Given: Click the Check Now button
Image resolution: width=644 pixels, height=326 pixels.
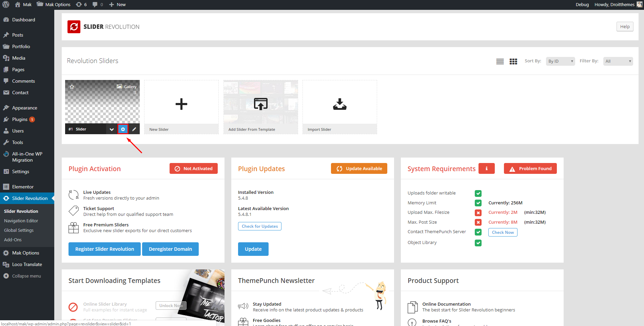Looking at the screenshot, I should coord(503,232).
